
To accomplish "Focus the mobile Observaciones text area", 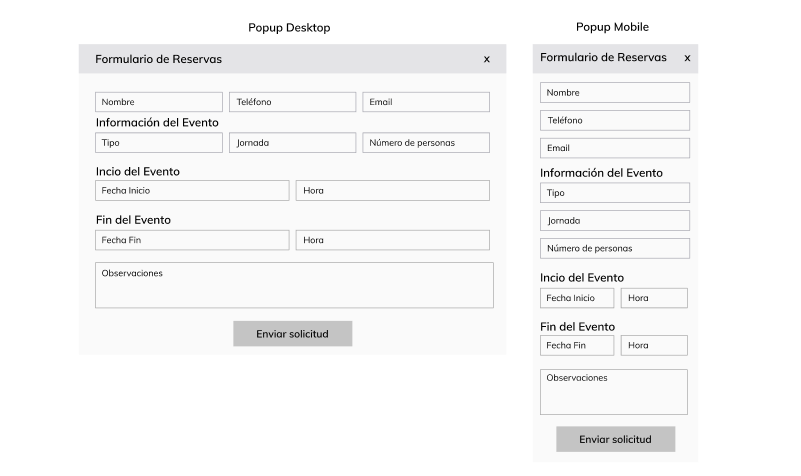I will coord(614,392).
